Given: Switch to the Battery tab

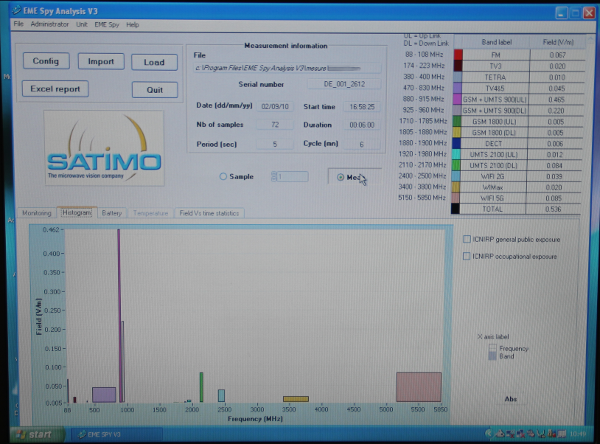Looking at the screenshot, I should tap(112, 213).
